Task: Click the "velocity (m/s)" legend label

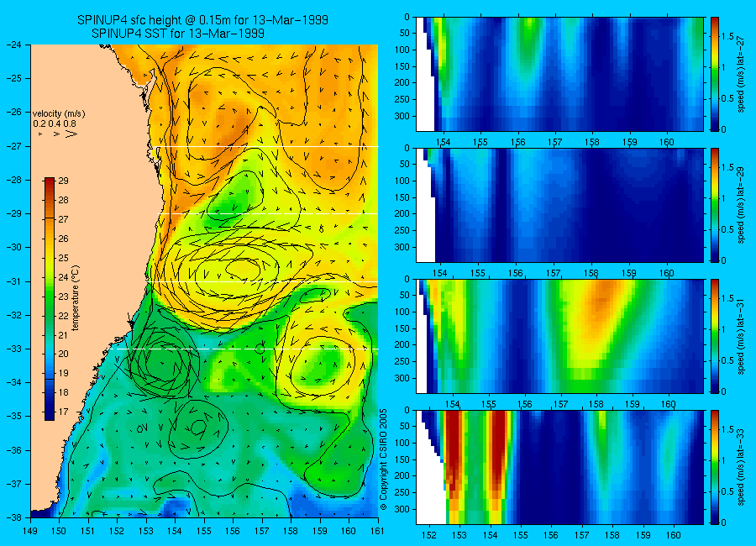Action: click(x=59, y=114)
